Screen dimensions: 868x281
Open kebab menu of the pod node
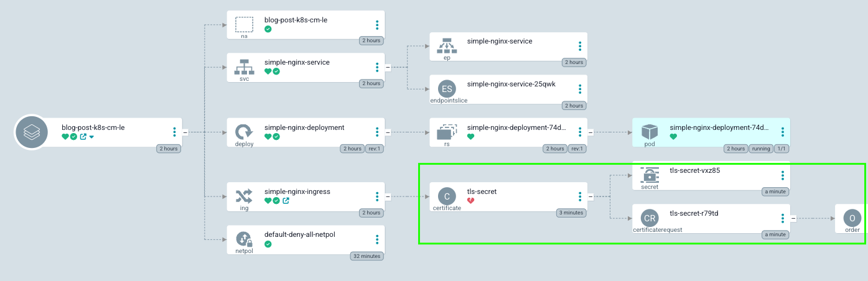(782, 132)
